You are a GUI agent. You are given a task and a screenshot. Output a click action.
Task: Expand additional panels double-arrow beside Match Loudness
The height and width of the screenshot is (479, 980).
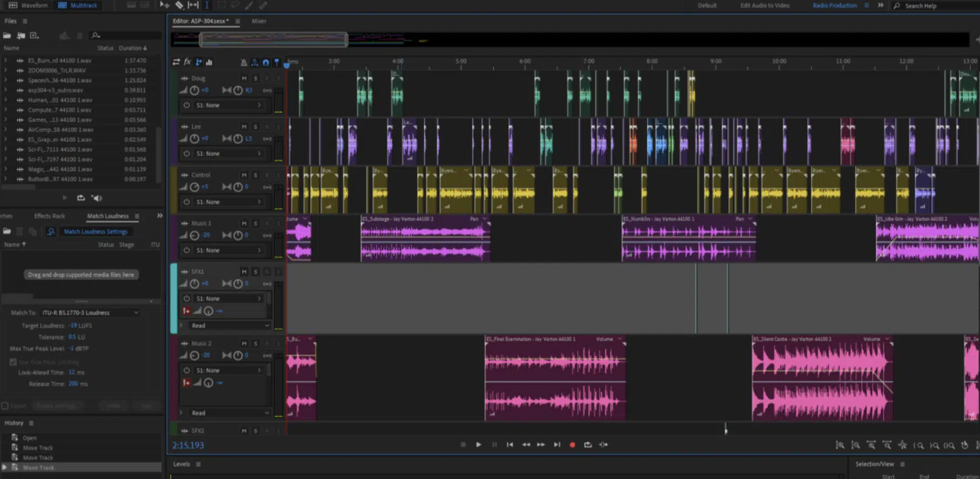[159, 216]
